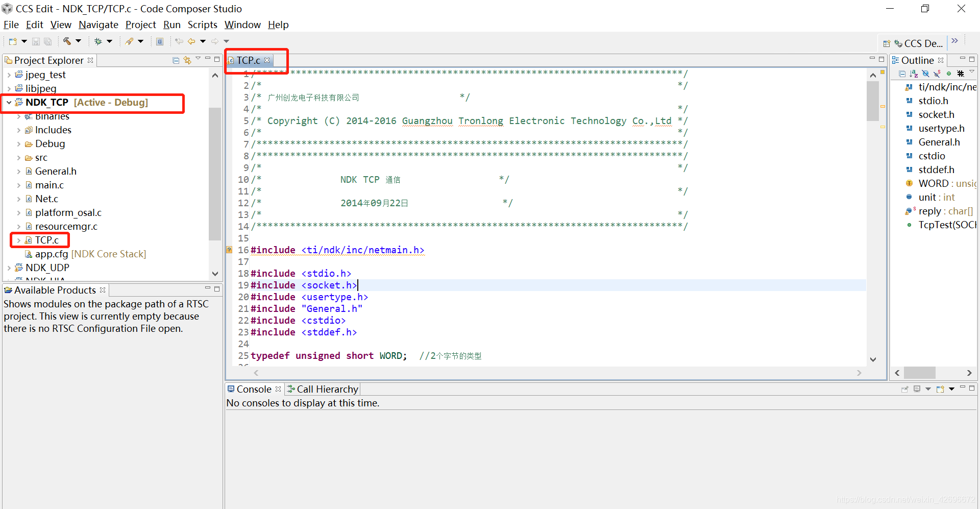Image resolution: width=980 pixels, height=509 pixels.
Task: Open the Debug bug dropdown arrow
Action: tap(109, 41)
